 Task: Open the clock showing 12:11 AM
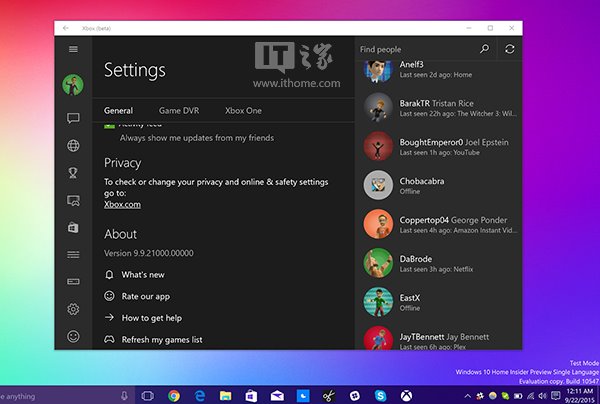click(580, 396)
